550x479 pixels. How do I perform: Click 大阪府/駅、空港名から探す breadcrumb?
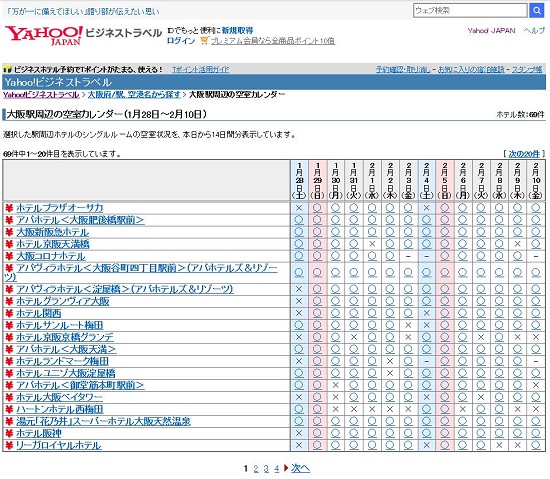coord(134,95)
